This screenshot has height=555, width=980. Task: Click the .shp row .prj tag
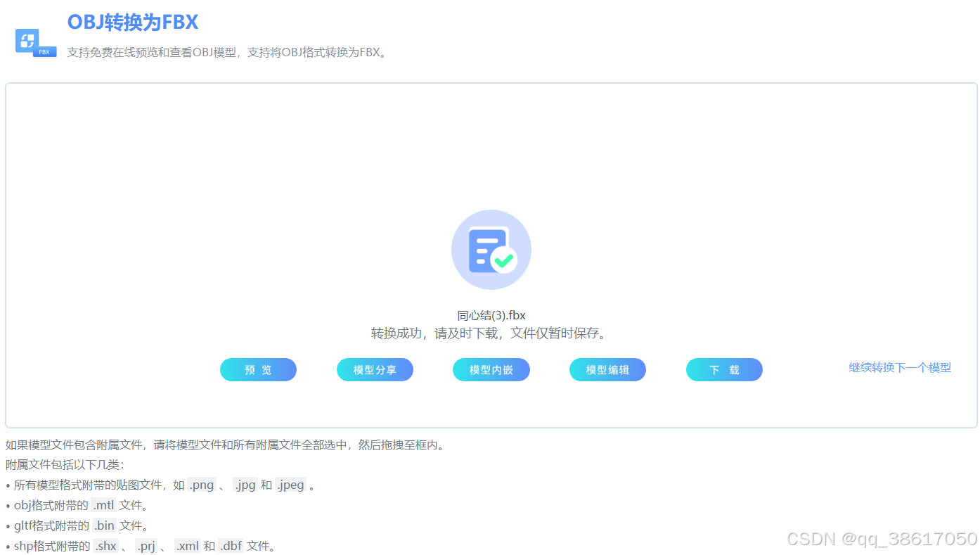[x=146, y=545]
